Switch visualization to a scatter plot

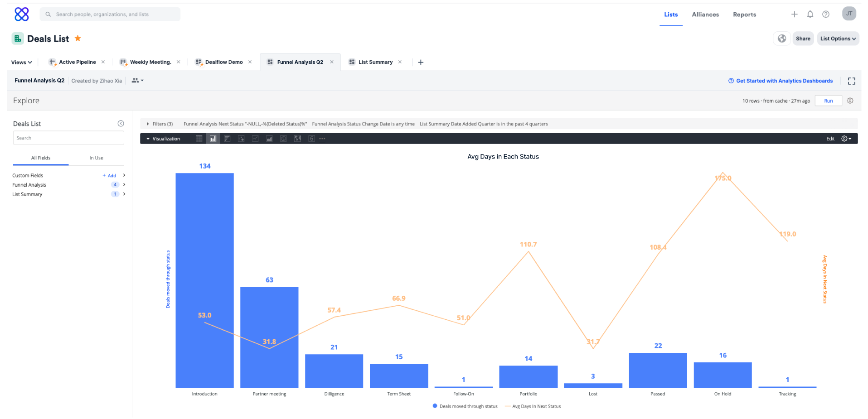[241, 139]
